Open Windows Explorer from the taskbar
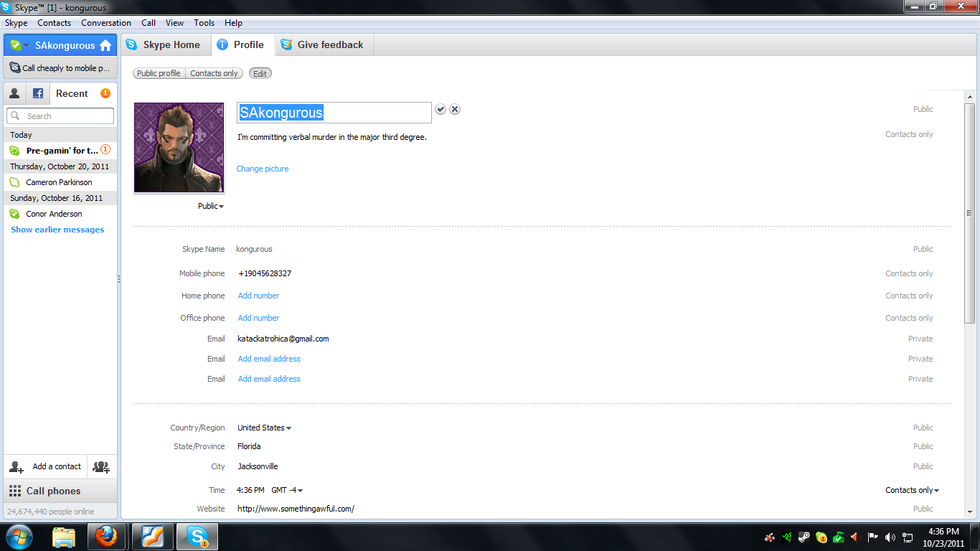Image resolution: width=980 pixels, height=551 pixels. pyautogui.click(x=64, y=537)
